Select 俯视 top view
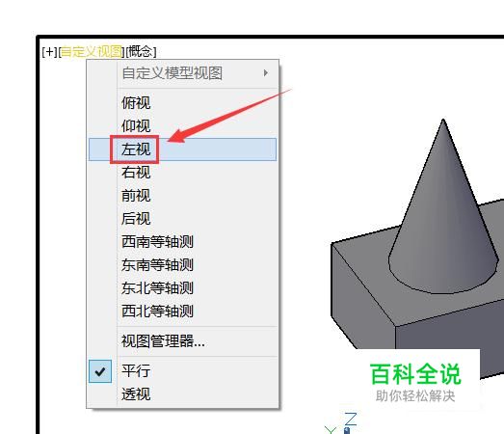This screenshot has height=434, width=504. pyautogui.click(x=136, y=103)
